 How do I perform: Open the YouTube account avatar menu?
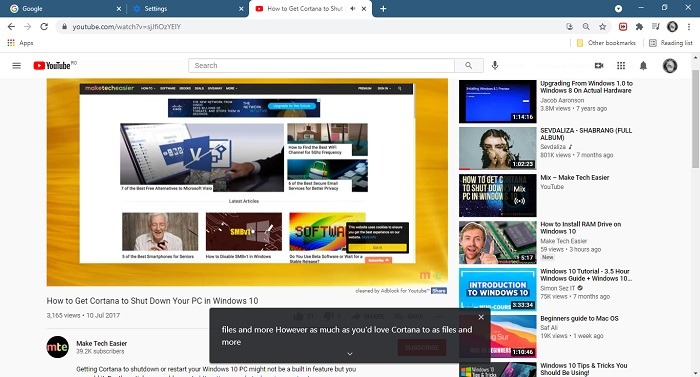(x=670, y=66)
